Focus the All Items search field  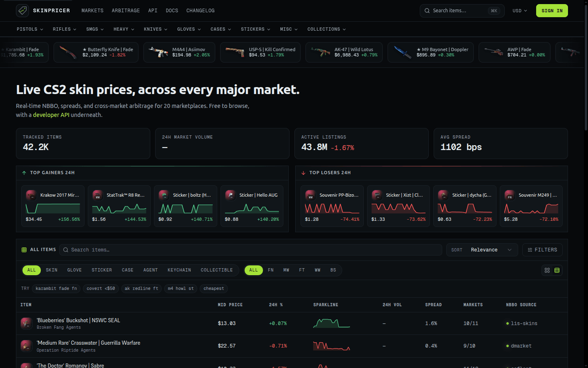(x=251, y=250)
